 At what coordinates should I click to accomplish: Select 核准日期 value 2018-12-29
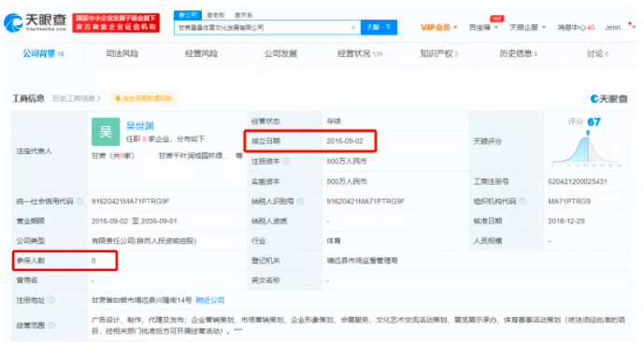(566, 221)
